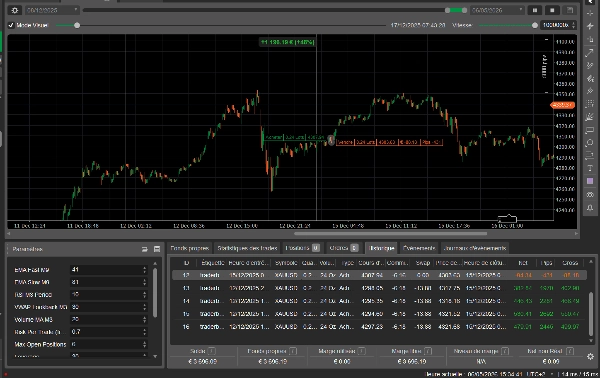Select the parallel channel drawing tool
The image size is (600, 378).
pyautogui.click(x=590, y=66)
